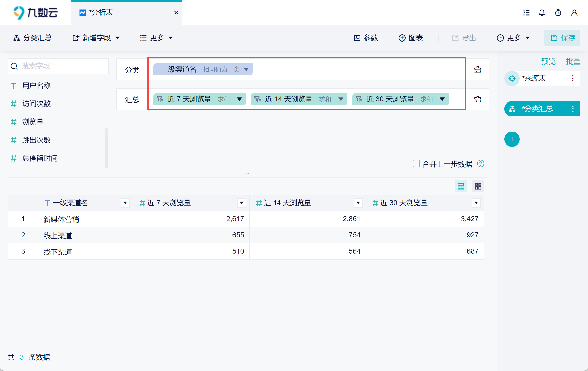This screenshot has width=588, height=371.
Task: Open the three-dot menu for 来源表 step
Action: tap(573, 78)
